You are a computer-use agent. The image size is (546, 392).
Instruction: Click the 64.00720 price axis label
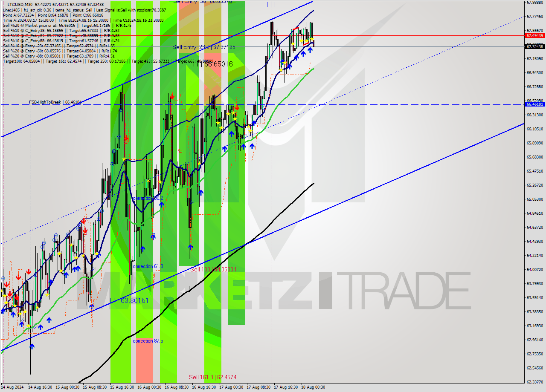(x=535, y=269)
